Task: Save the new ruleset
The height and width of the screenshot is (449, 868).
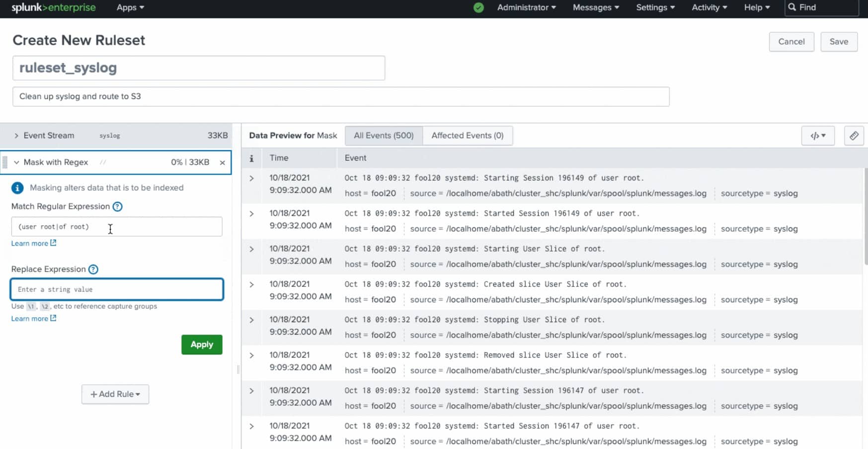Action: (838, 42)
